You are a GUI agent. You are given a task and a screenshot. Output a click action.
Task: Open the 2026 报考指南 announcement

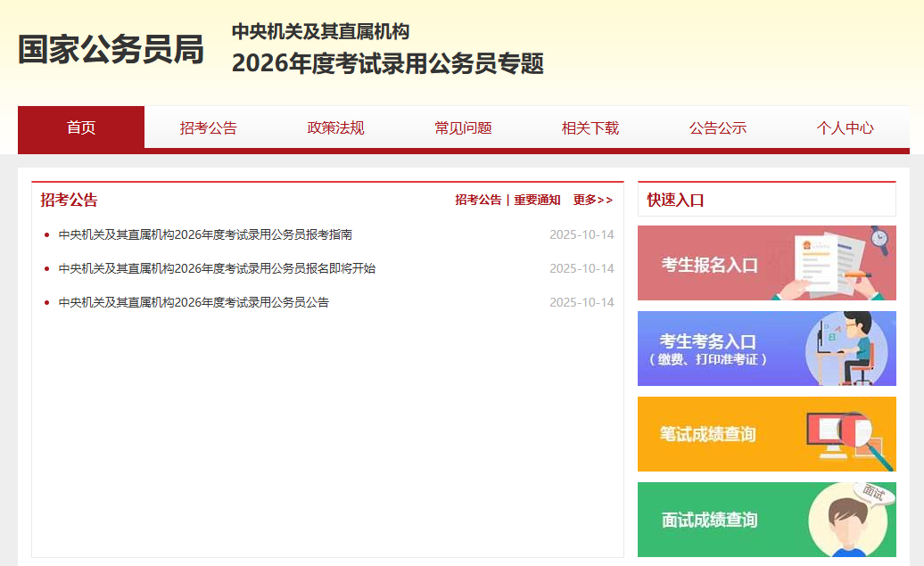tap(205, 234)
